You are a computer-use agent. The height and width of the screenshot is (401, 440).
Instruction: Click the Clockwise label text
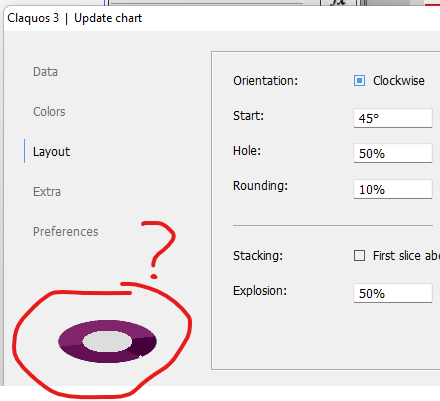click(399, 81)
